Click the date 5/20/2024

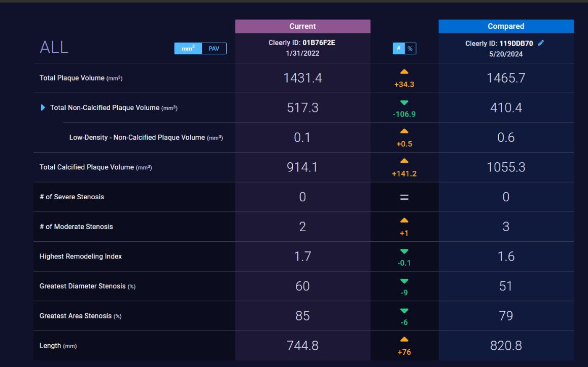506,54
